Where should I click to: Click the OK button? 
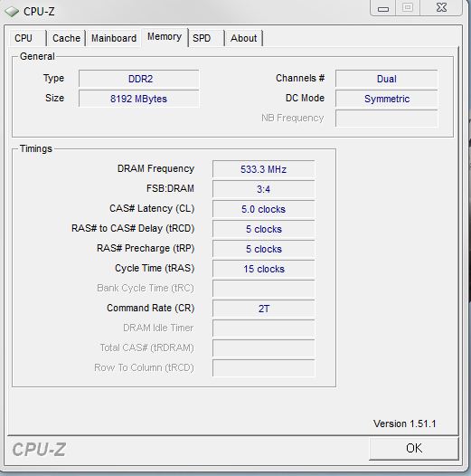tap(414, 448)
